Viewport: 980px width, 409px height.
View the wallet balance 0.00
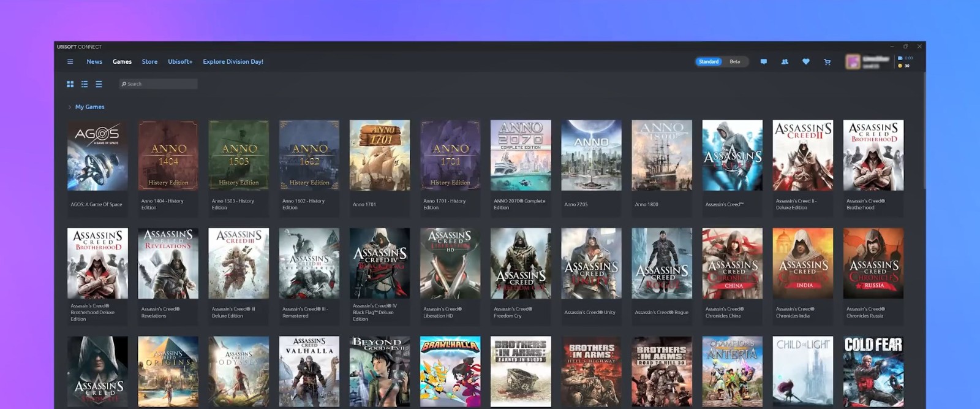[x=905, y=58]
